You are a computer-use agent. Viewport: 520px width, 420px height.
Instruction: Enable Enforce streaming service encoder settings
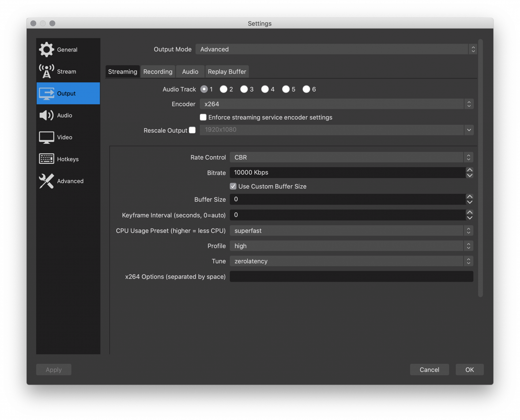(x=203, y=117)
